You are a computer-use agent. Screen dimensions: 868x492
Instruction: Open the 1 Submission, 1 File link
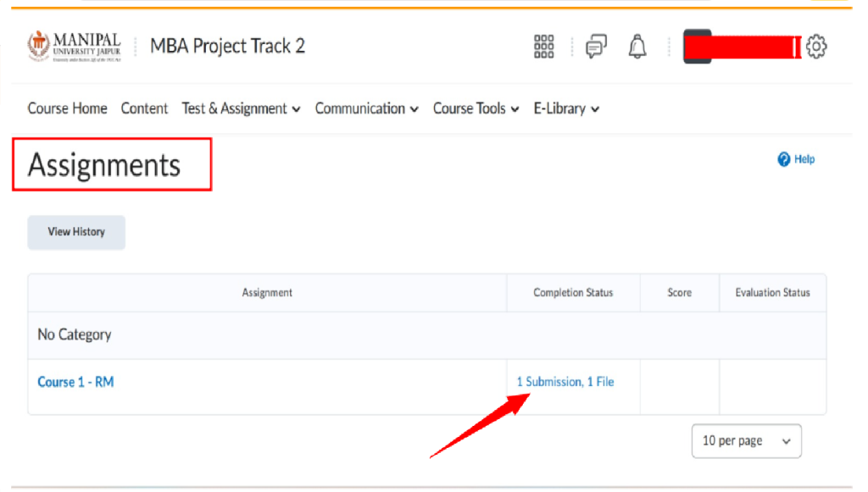pos(565,382)
